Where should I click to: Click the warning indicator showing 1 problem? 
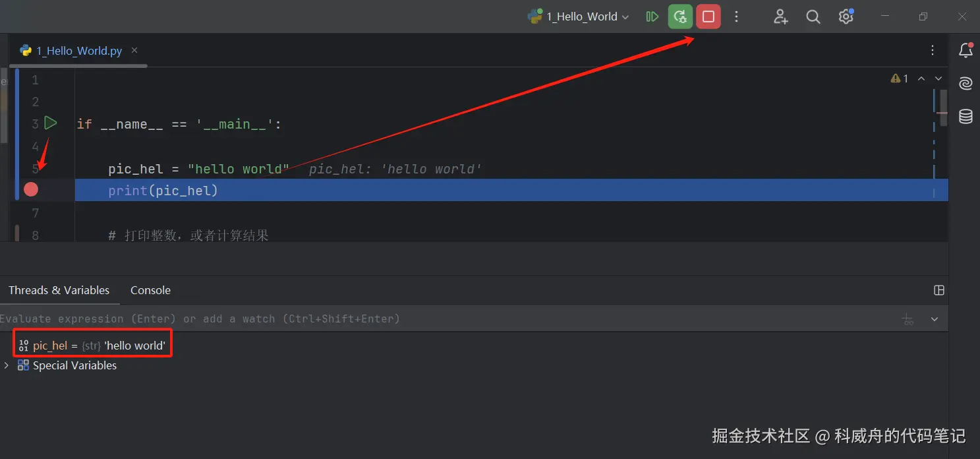(900, 78)
